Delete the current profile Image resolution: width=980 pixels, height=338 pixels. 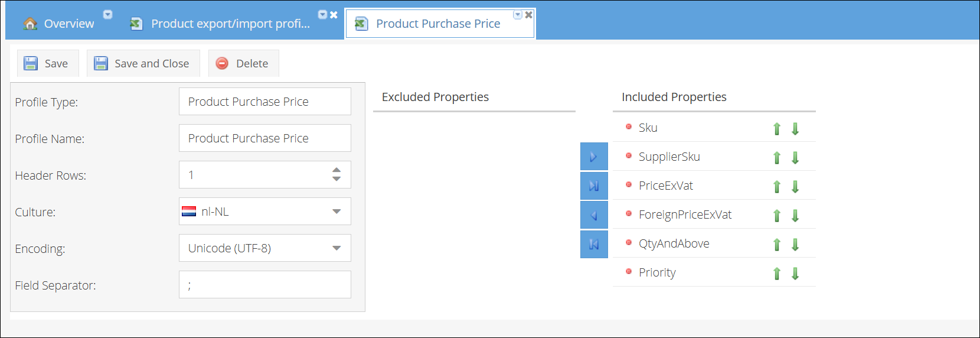tap(243, 64)
